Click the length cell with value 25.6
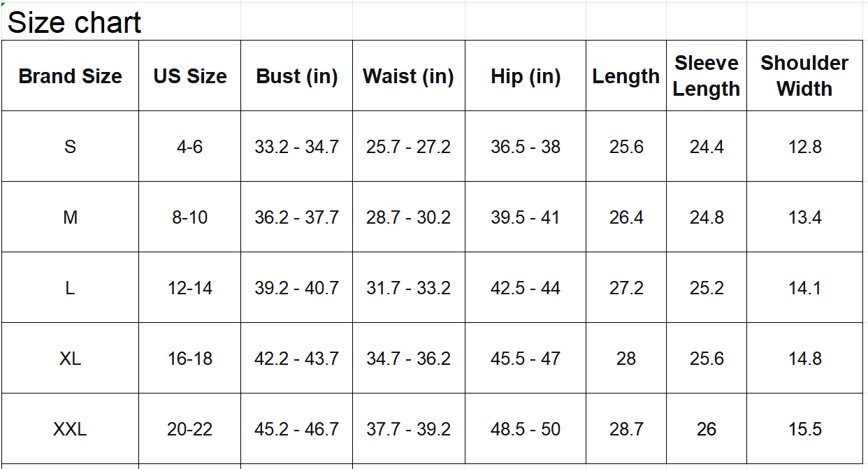868x469 pixels. point(626,147)
